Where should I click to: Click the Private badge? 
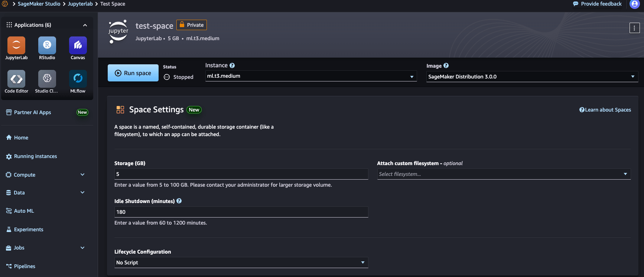coord(192,25)
